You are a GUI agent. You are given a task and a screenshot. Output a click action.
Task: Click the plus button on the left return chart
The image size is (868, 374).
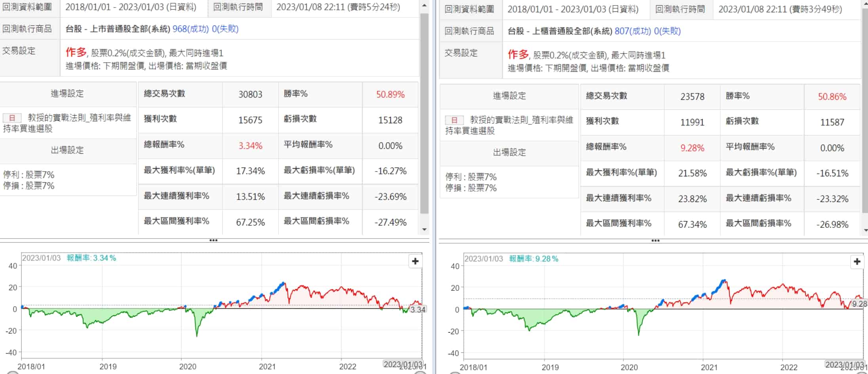[415, 261]
